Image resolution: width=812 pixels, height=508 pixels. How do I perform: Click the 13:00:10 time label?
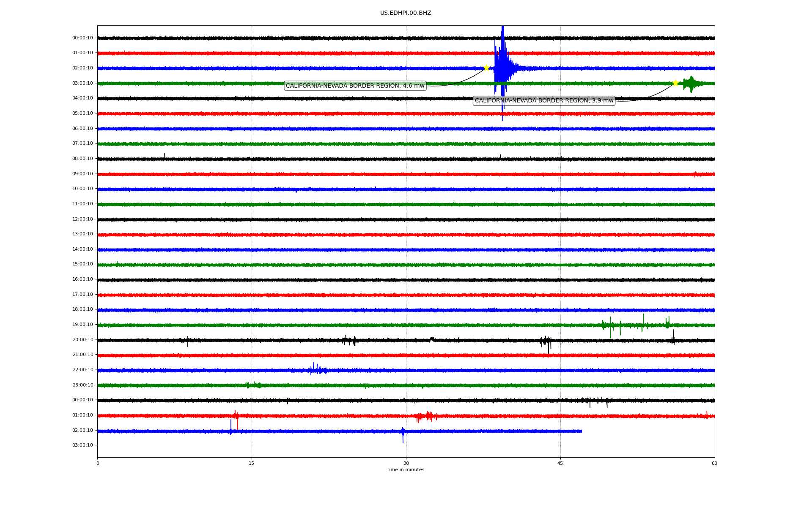pos(82,234)
